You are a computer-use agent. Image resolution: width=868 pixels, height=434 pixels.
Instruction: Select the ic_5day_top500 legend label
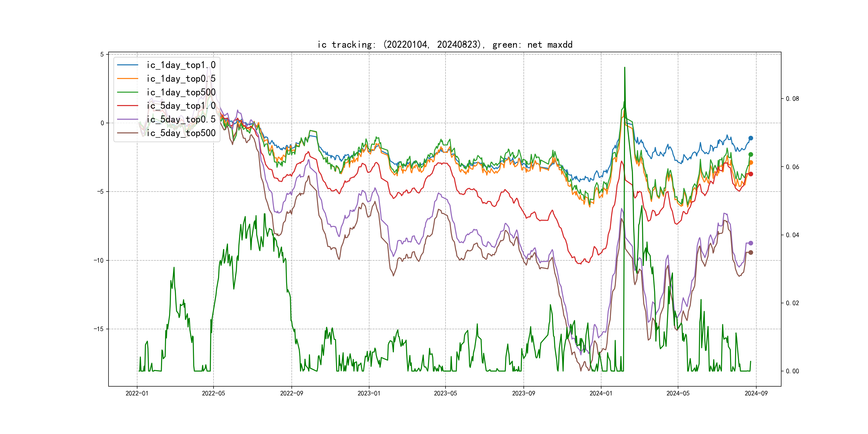point(181,133)
